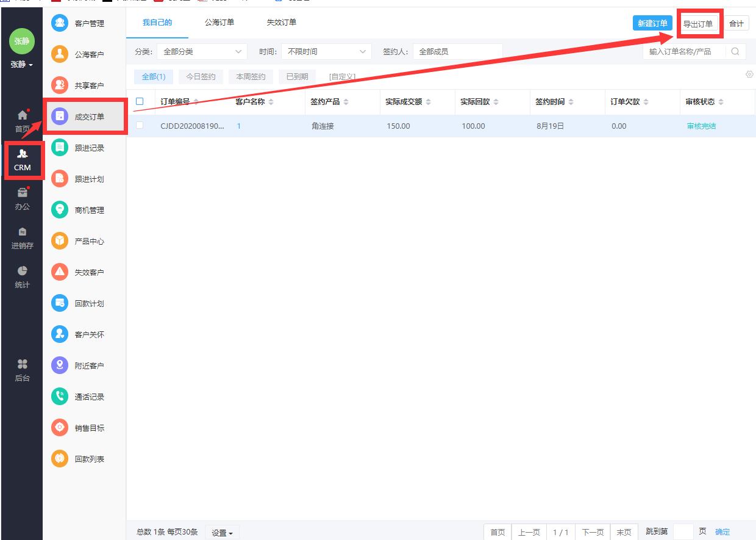
Task: Click 确定 jump link
Action: point(722,532)
